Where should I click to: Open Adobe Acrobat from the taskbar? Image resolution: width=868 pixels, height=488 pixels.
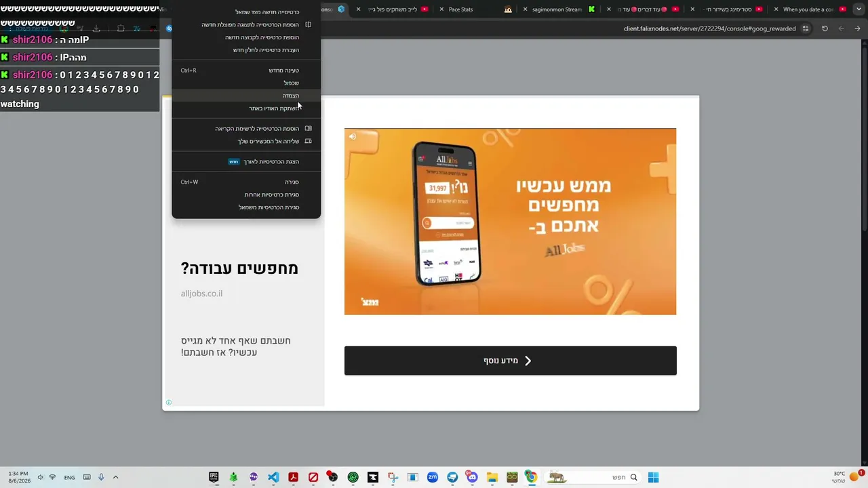(293, 477)
